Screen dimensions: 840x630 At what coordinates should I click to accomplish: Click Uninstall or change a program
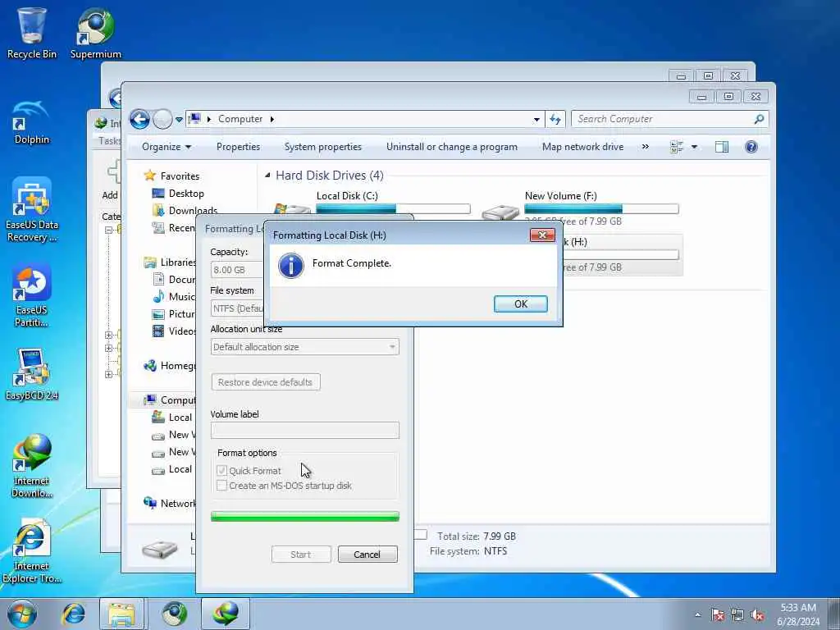[452, 147]
